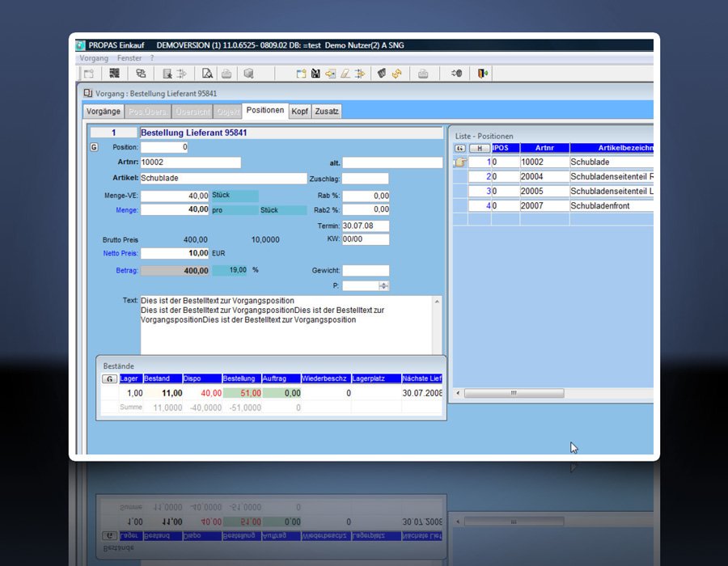
Task: Click the black floppy disk save icon
Action: (315, 74)
